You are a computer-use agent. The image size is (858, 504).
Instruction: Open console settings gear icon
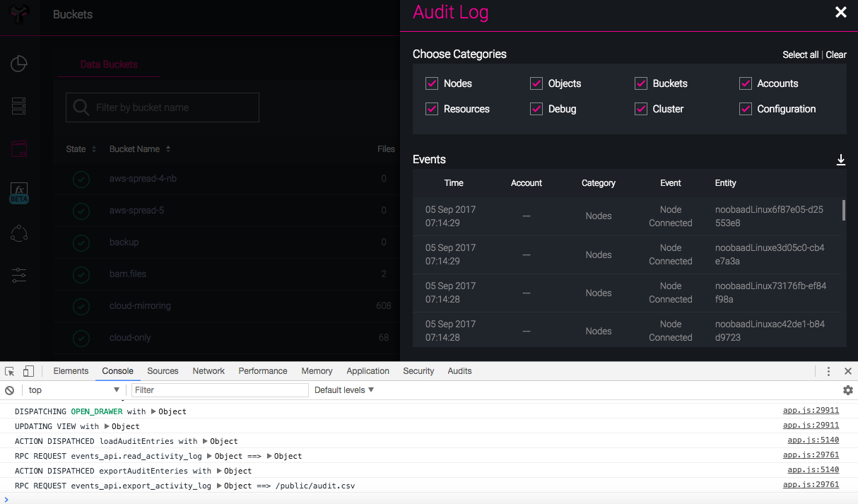[x=848, y=390]
